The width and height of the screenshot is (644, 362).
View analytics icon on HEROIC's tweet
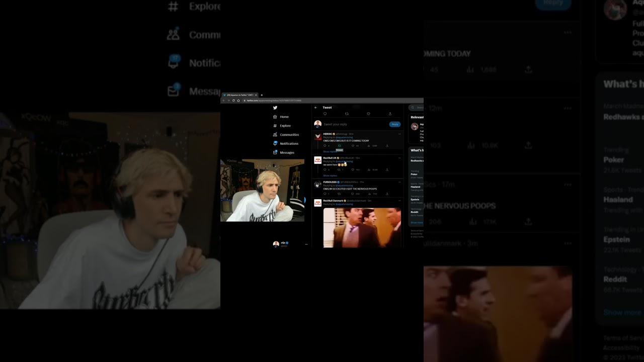click(x=369, y=146)
